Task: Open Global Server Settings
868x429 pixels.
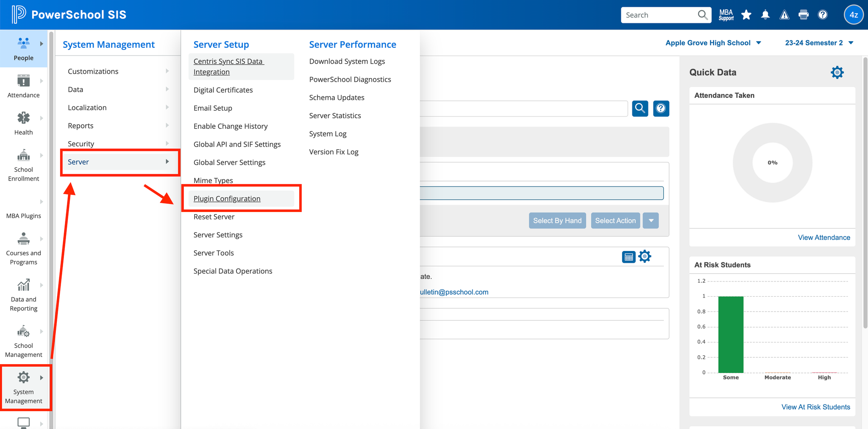Action: [x=229, y=162]
